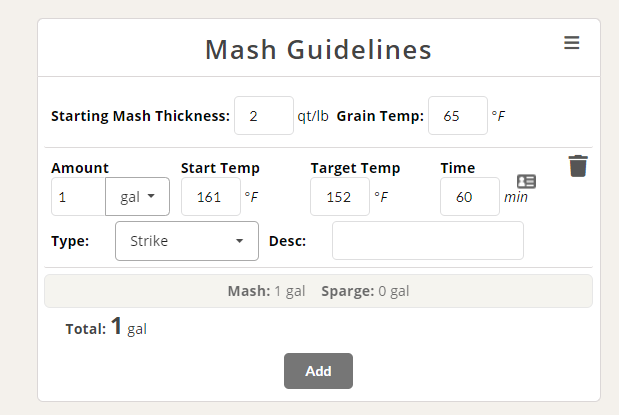Open the gal unit dropdown
The width and height of the screenshot is (619, 415).
click(137, 197)
